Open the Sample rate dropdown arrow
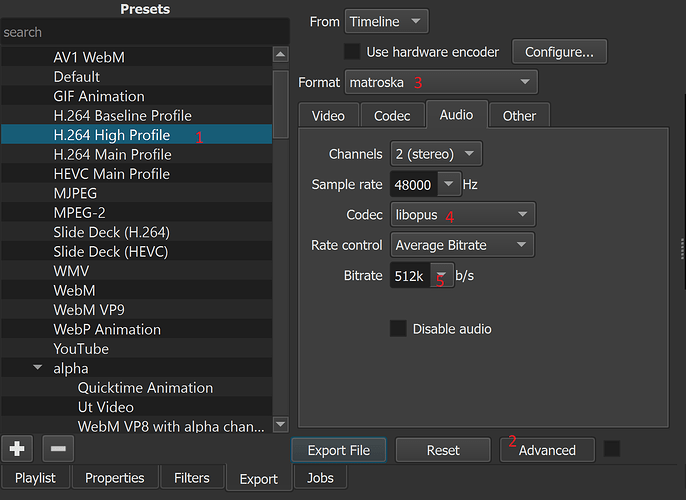 449,184
